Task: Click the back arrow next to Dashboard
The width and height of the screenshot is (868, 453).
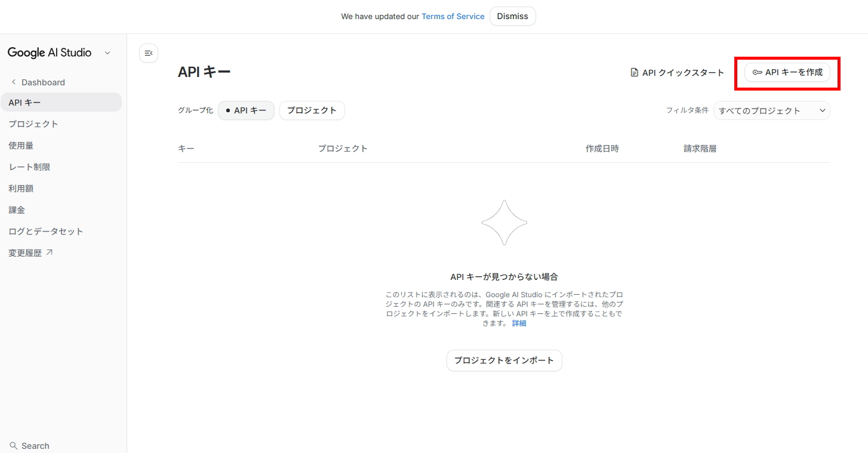Action: [14, 82]
